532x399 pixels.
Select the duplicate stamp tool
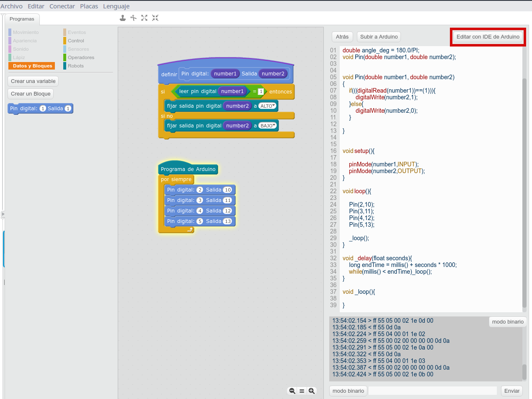(x=123, y=18)
